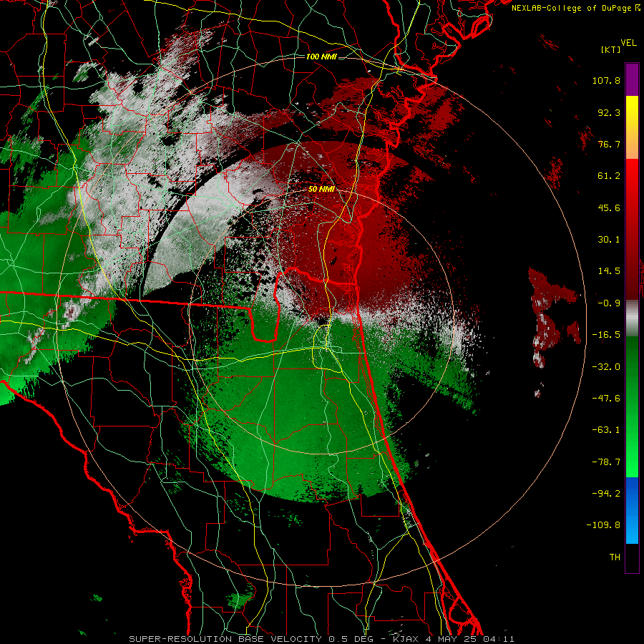Click the -94.2 velocity scale value
The image size is (644, 644).
[x=606, y=493]
